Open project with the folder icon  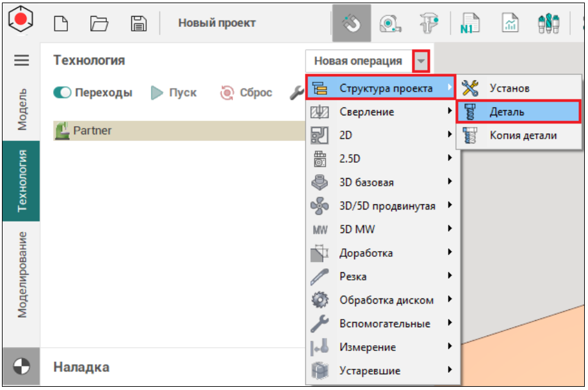pyautogui.click(x=99, y=24)
